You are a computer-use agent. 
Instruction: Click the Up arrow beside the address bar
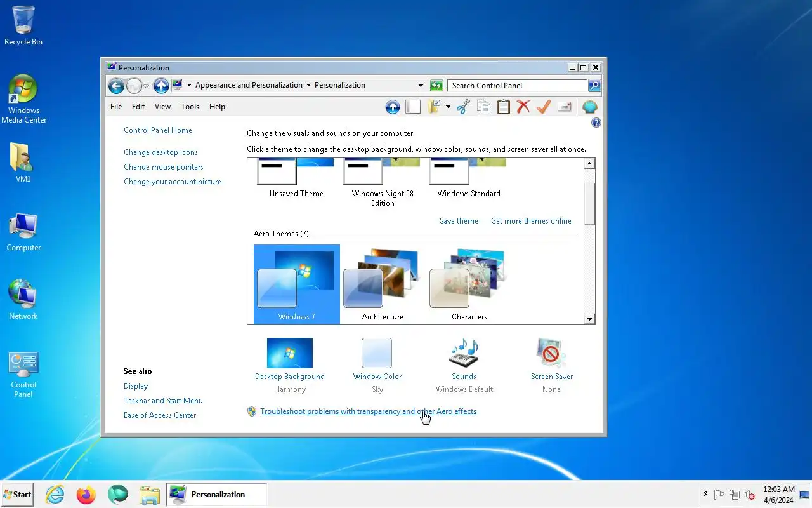[x=161, y=86]
